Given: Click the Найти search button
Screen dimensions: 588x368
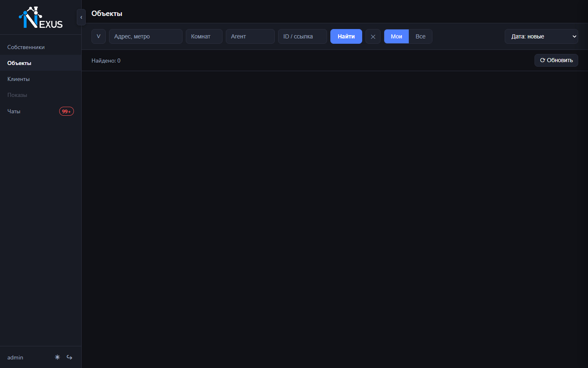Looking at the screenshot, I should pos(346,36).
